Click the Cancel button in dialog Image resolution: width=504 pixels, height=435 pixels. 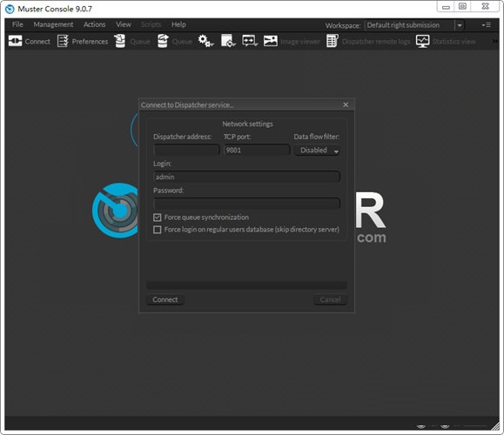coord(331,300)
